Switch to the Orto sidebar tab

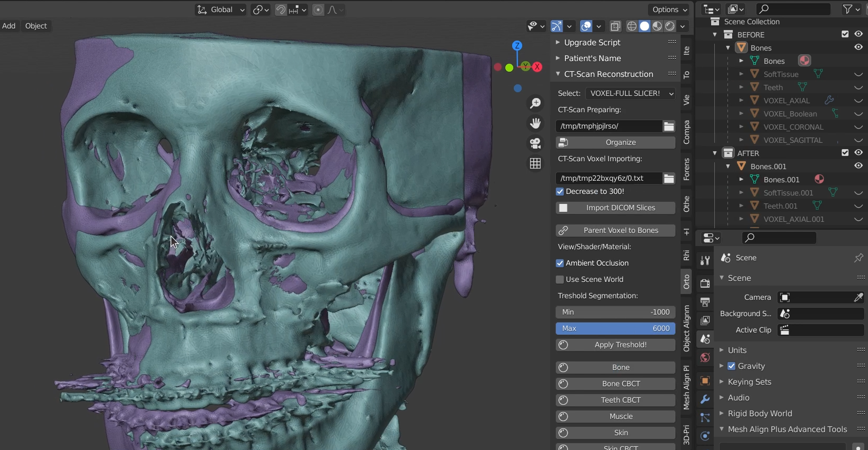click(686, 282)
